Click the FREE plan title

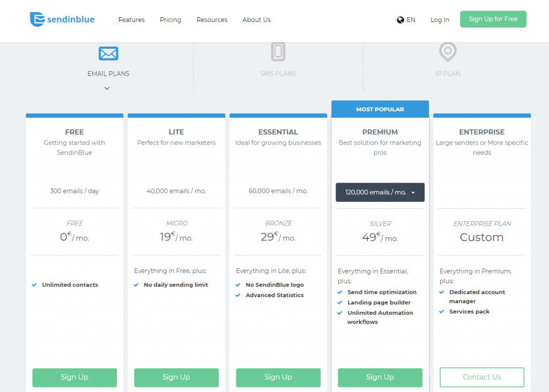pyautogui.click(x=74, y=132)
